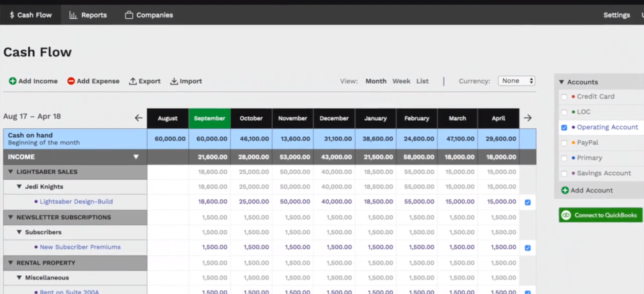
Task: Advance months with the right arrow
Action: click(x=527, y=118)
